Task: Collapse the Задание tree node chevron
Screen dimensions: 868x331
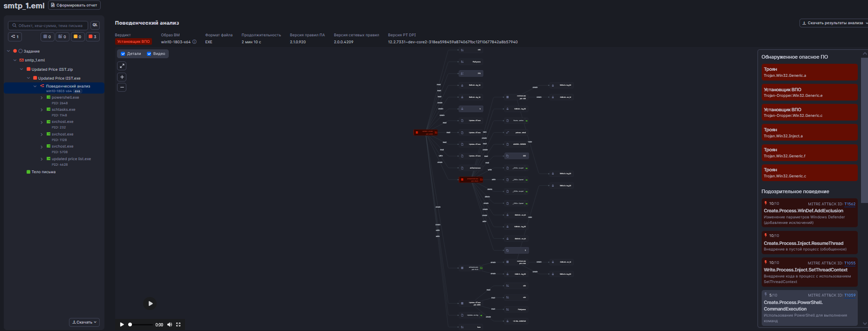Action: [8, 51]
